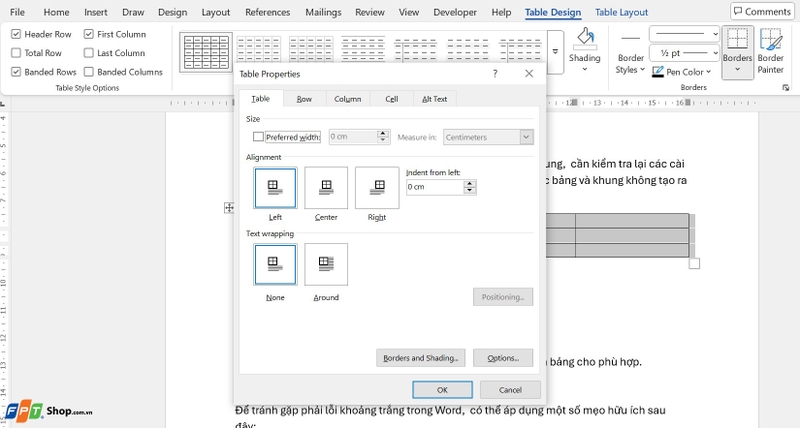The image size is (800, 428).
Task: Toggle the First Column checkbox
Action: coord(89,34)
